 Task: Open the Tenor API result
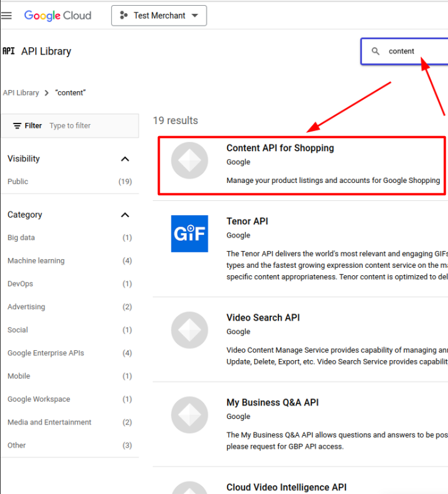[x=247, y=221]
